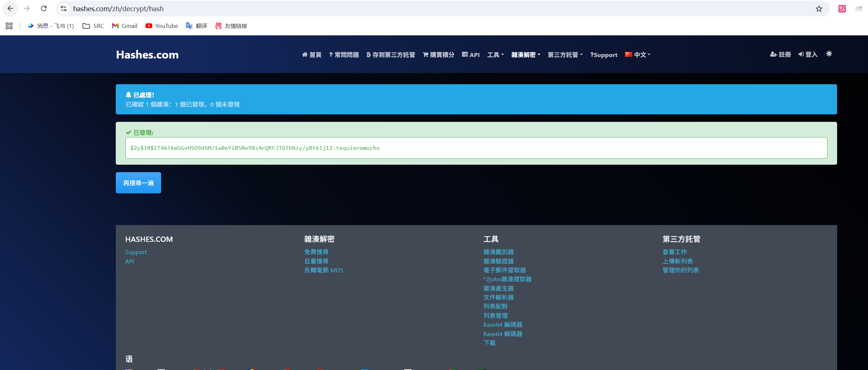868x370 pixels.
Task: Go to 首頁 home page
Action: click(x=312, y=55)
